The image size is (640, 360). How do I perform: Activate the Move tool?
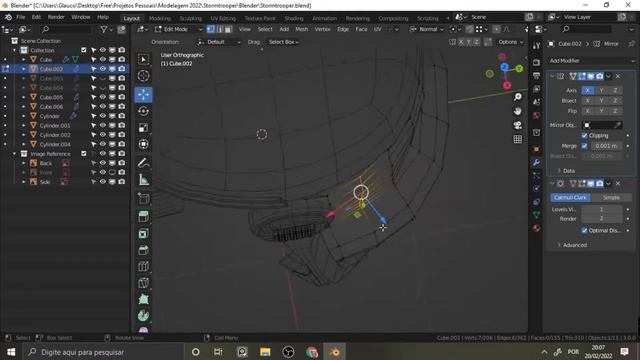tap(143, 95)
